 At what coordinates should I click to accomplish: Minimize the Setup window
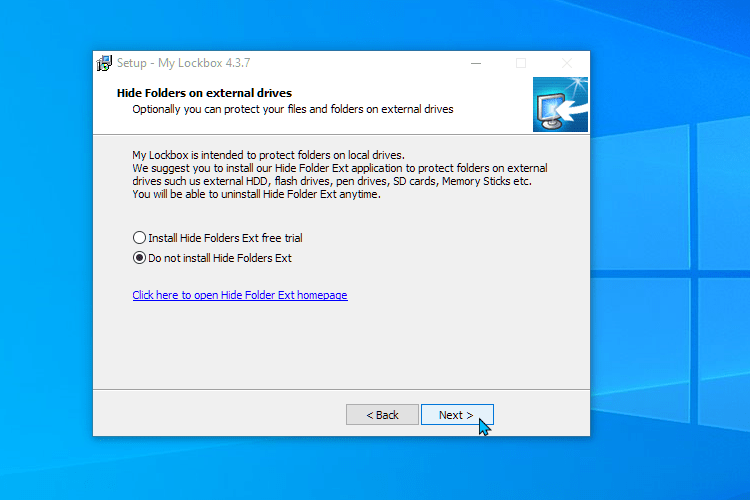475,63
